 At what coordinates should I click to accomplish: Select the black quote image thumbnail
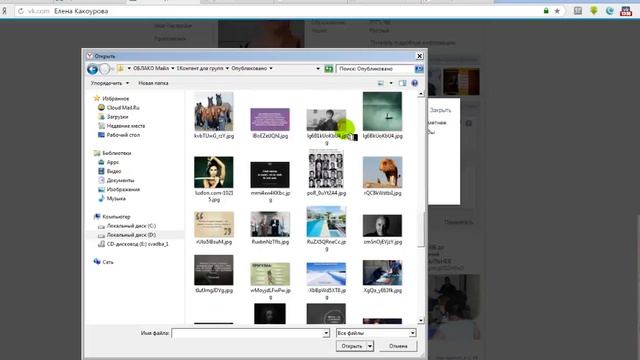point(270,175)
